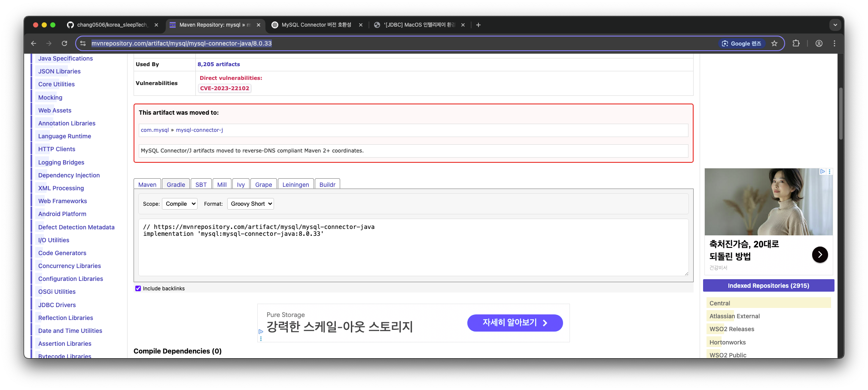Click the Google Lens button
This screenshot has height=390, width=868.
pyautogui.click(x=742, y=43)
